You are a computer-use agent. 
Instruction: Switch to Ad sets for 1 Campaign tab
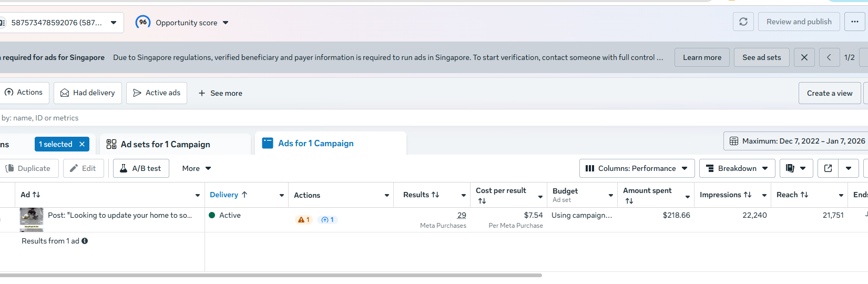pyautogui.click(x=165, y=144)
